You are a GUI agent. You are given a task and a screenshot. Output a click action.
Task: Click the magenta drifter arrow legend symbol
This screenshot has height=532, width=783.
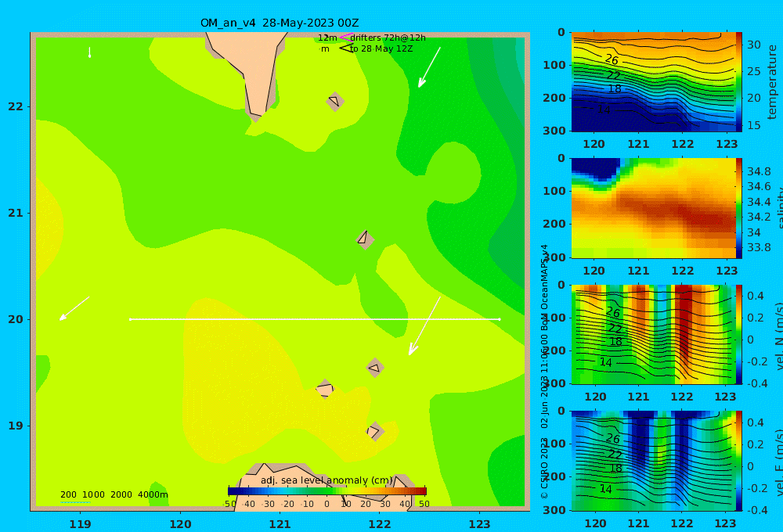point(345,37)
